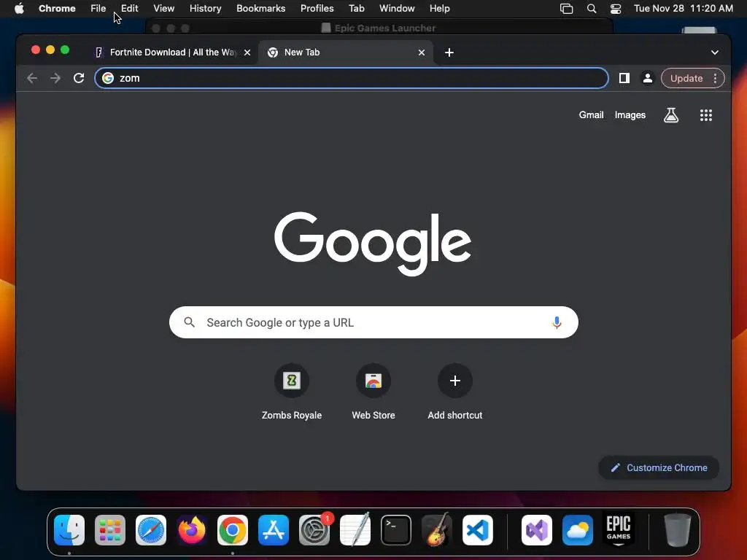Open the Zombs Royale shortcut
The width and height of the screenshot is (747, 560).
[x=292, y=381]
